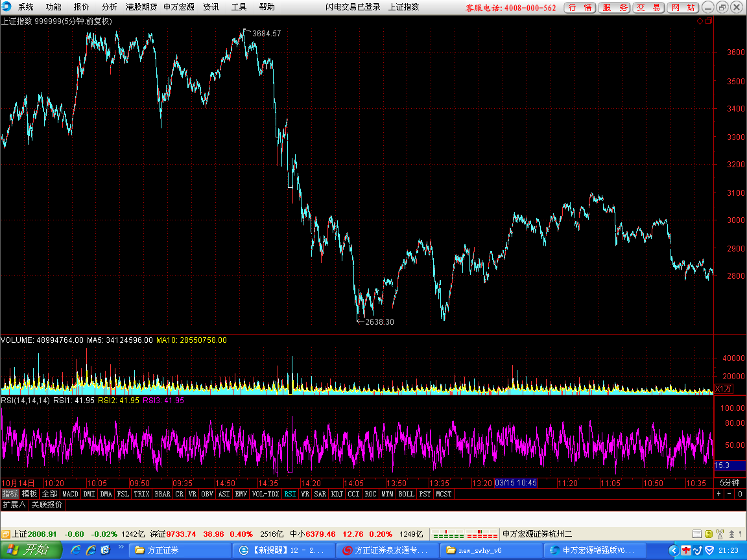The image size is (747, 560).
Task: Switch indicator to EMV
Action: tap(241, 494)
